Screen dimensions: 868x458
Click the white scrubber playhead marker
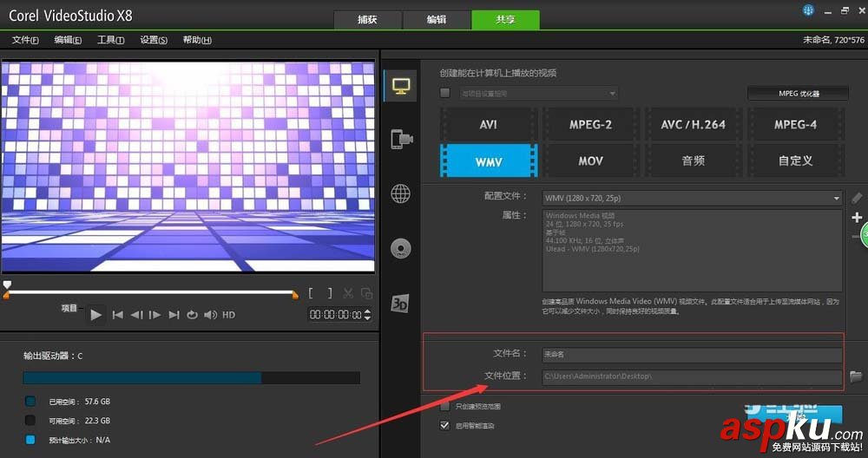(7, 285)
